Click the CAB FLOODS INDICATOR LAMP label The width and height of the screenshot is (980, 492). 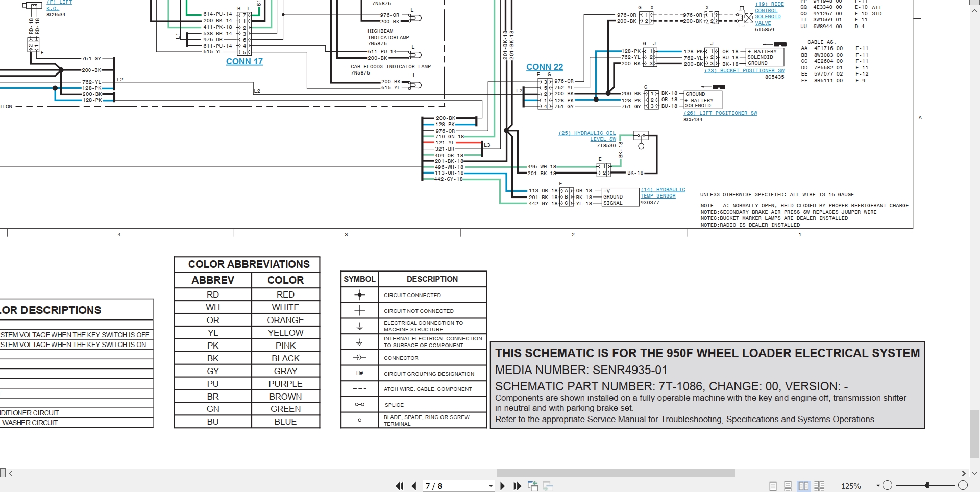(391, 67)
